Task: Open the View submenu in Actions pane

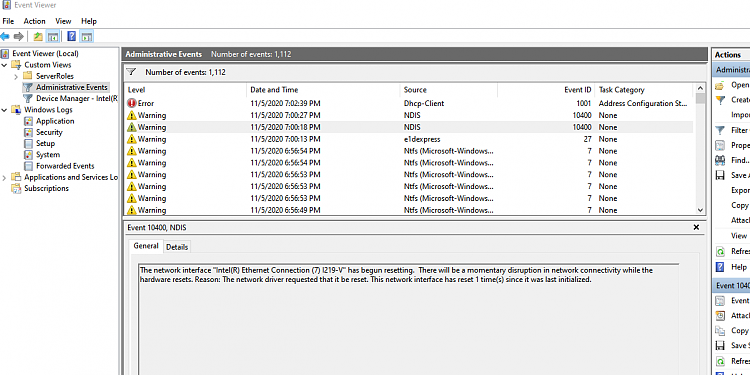Action: [739, 236]
